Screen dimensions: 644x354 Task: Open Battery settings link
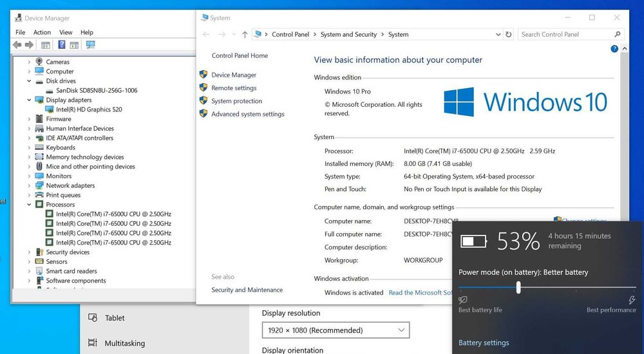tap(484, 342)
